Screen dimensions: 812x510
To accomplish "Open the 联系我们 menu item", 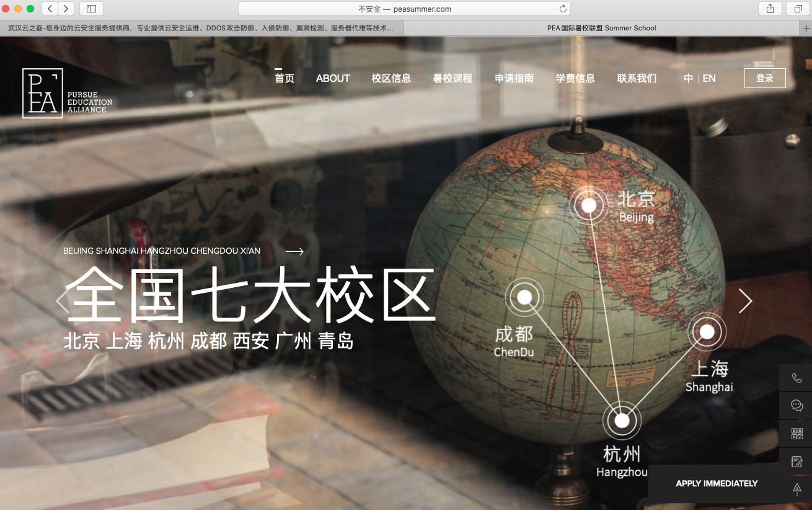I will pos(637,78).
